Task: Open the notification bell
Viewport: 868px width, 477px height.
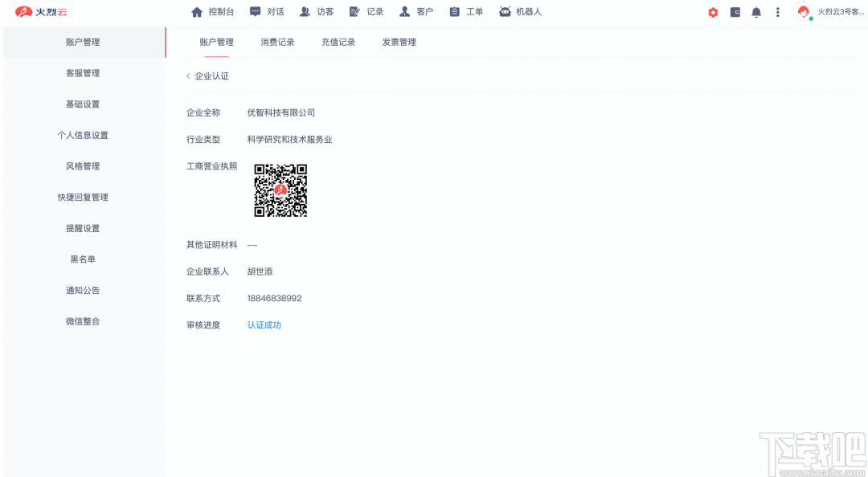Action: [756, 12]
